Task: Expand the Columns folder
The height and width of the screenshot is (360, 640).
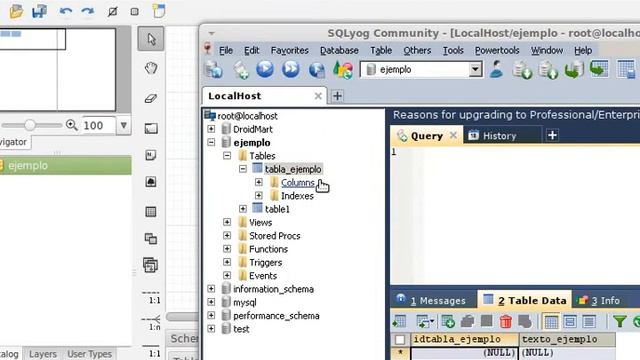Action: tap(259, 182)
